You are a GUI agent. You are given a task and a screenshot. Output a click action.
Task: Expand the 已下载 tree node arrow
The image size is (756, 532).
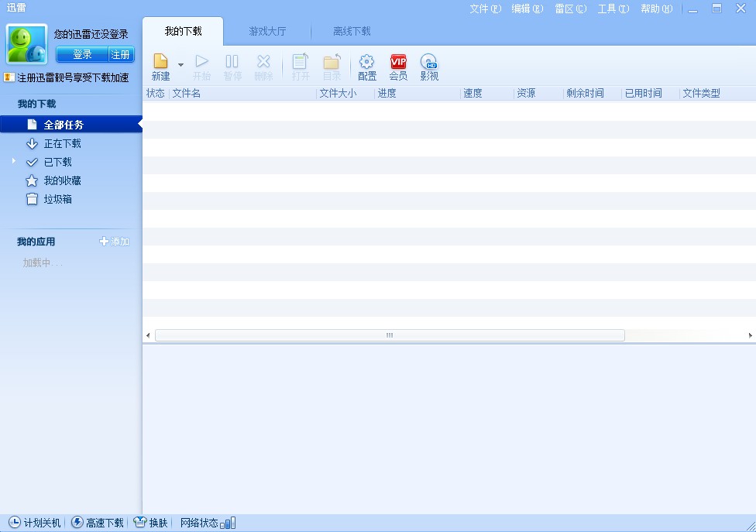pyautogui.click(x=14, y=160)
